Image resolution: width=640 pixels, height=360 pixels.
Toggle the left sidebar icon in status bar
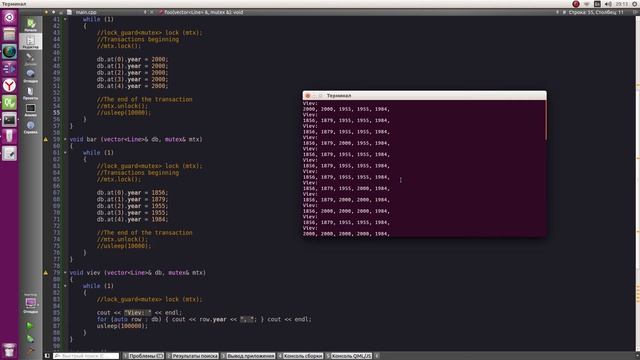click(x=47, y=356)
